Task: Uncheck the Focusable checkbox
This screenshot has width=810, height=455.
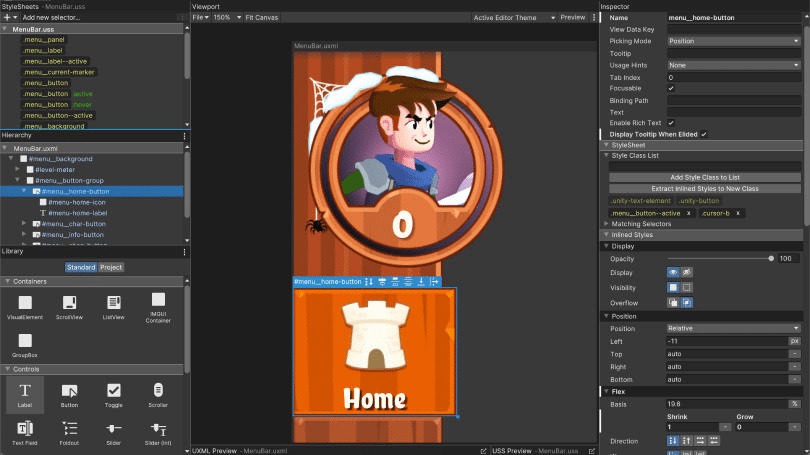Action: pyautogui.click(x=671, y=88)
